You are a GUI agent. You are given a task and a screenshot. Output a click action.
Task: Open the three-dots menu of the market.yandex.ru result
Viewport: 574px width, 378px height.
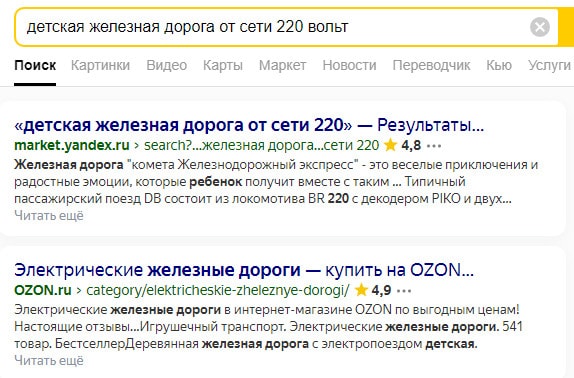[434, 146]
